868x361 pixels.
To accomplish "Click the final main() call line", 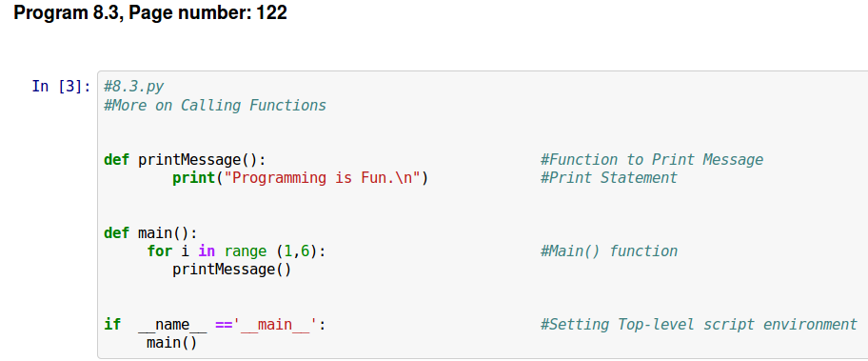I will click(x=171, y=343).
